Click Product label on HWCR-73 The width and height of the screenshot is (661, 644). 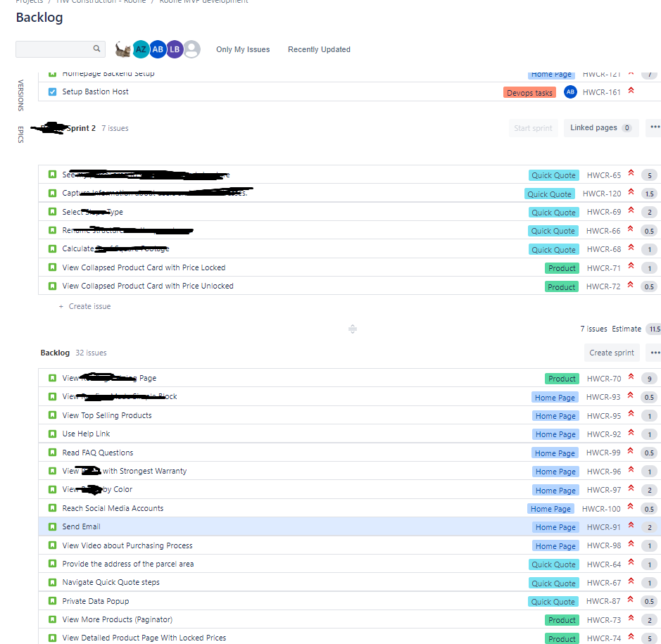coord(562,620)
